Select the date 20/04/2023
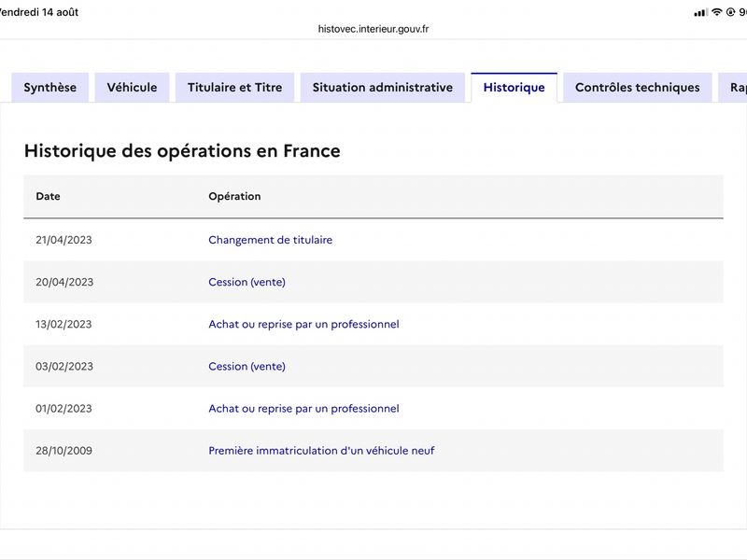Viewport: 747px width, 560px height. coord(64,282)
